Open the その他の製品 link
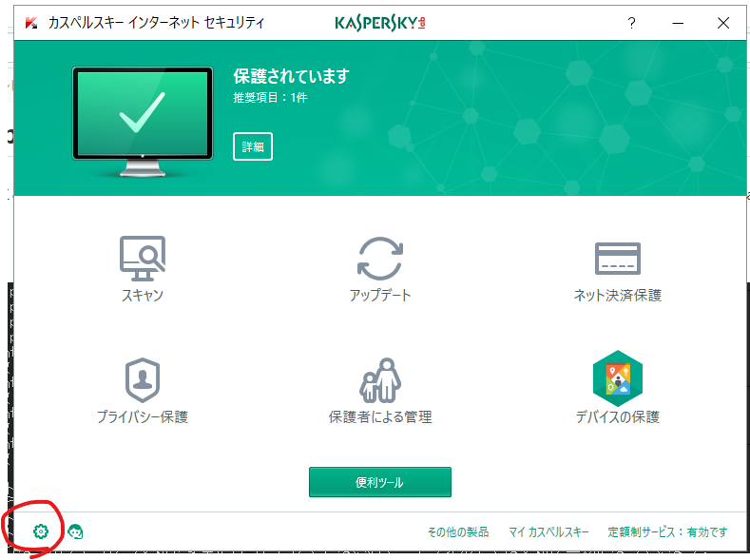This screenshot has width=750, height=560. (x=458, y=531)
